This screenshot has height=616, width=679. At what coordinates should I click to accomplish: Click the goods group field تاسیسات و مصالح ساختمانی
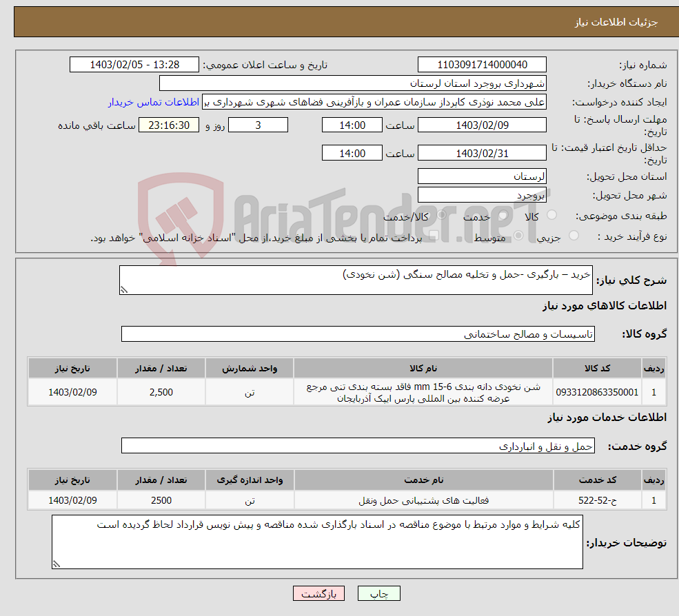coord(358,333)
